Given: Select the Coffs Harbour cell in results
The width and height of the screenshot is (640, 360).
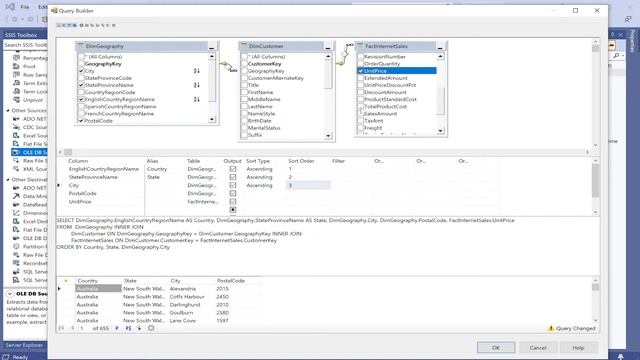Looking at the screenshot, I should click(191, 297).
